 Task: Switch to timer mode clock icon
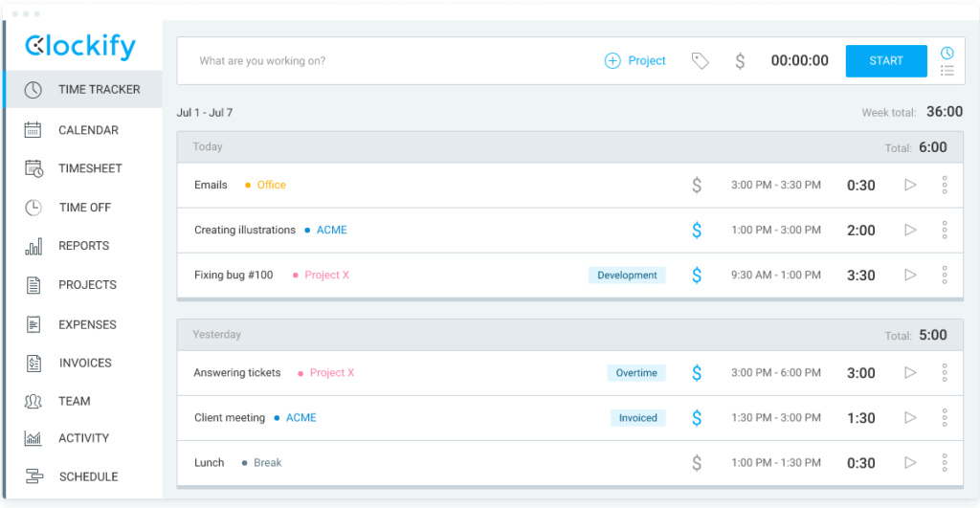coord(947,53)
